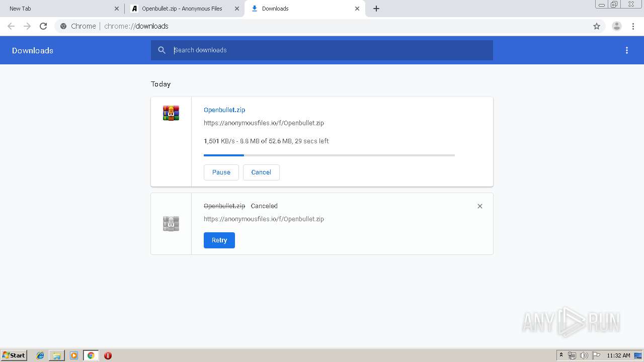
Task: Open the Action Center flag icon
Action: click(x=596, y=355)
